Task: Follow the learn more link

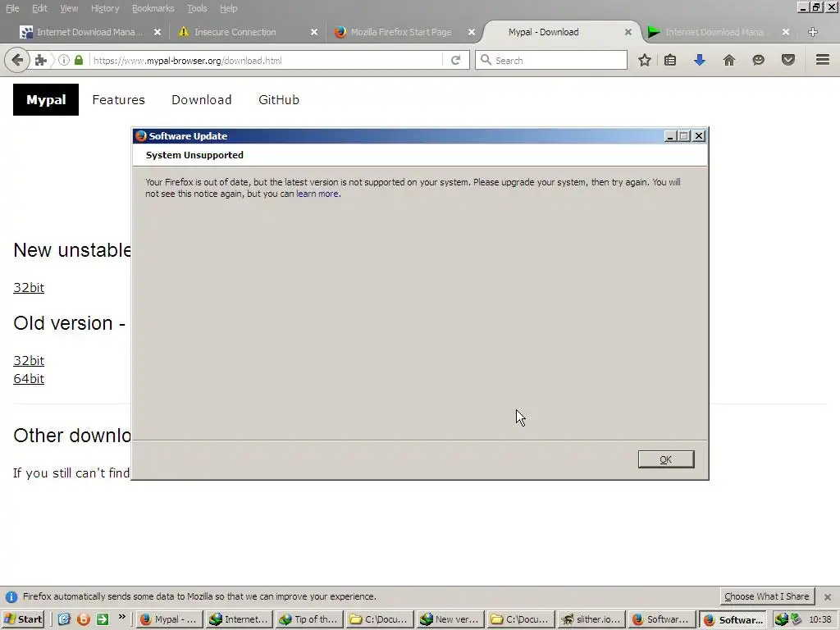Action: coord(317,194)
